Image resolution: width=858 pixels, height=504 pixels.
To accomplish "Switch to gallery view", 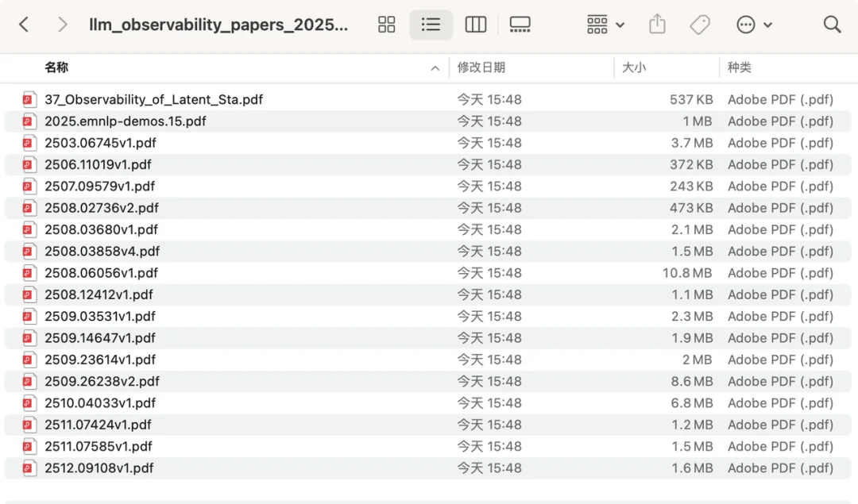I will (x=520, y=25).
